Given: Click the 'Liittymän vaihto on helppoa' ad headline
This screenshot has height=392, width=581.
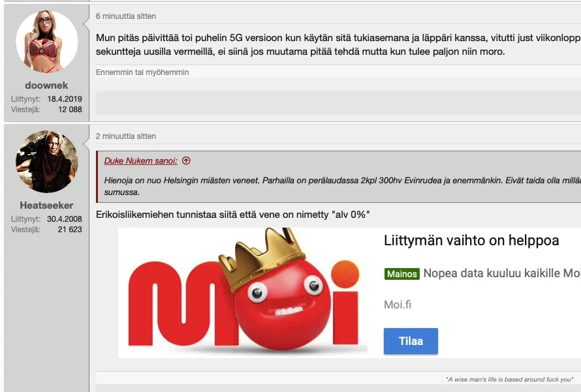Looking at the screenshot, I should pos(471,241).
